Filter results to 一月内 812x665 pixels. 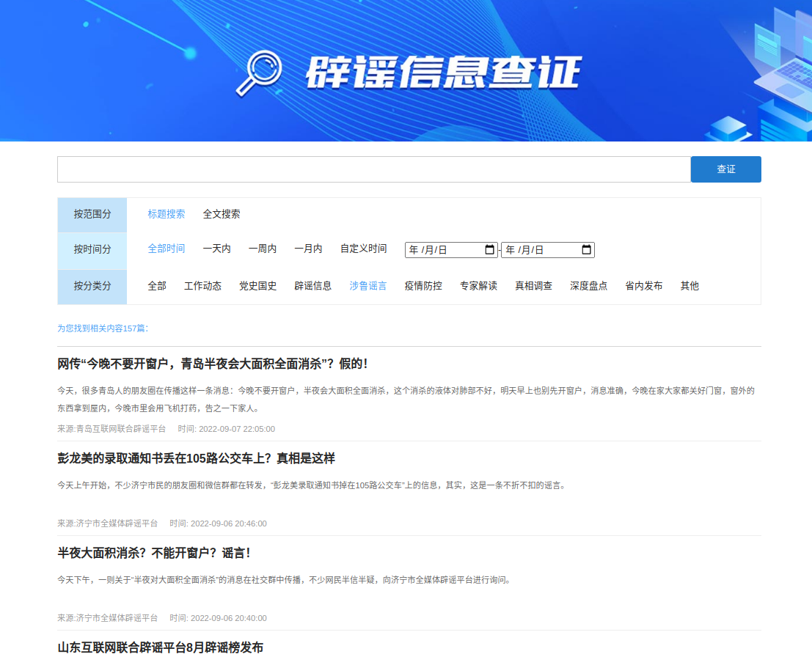click(x=308, y=249)
